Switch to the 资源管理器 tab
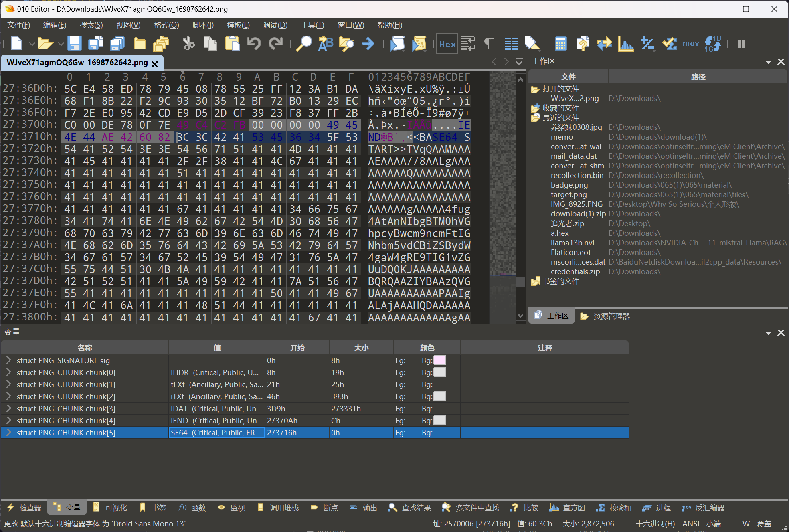Viewport: 789px width, 532px height. [x=605, y=316]
